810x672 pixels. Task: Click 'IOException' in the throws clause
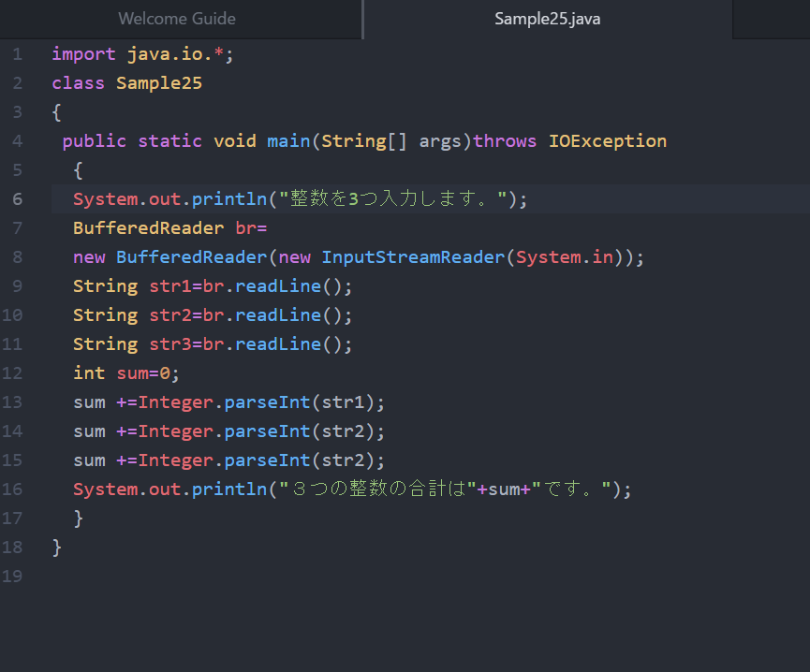[608, 141]
